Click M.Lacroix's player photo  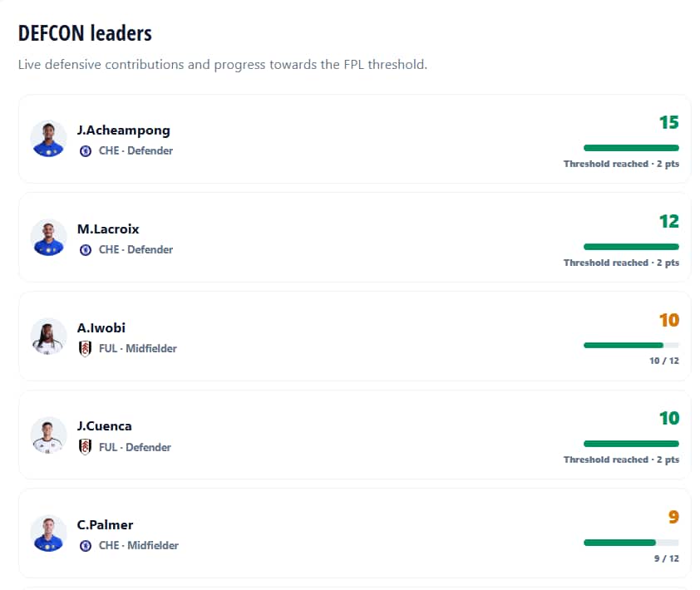click(x=48, y=238)
